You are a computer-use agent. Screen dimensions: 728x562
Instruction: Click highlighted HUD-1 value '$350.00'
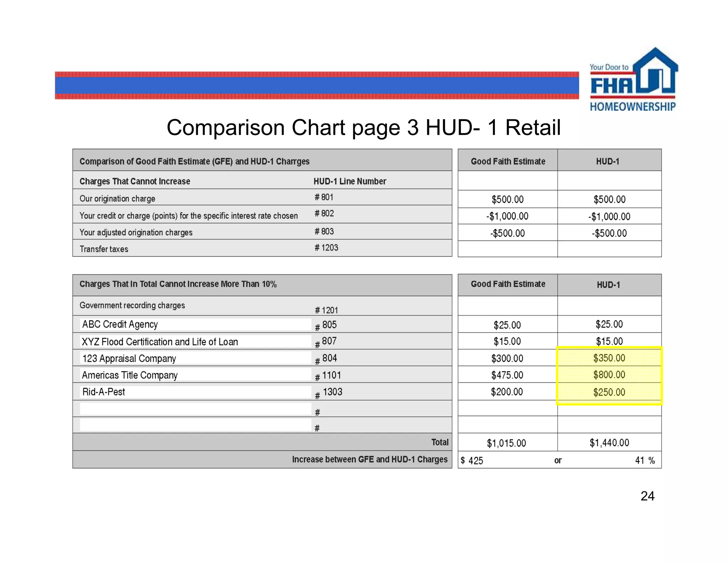coord(609,358)
